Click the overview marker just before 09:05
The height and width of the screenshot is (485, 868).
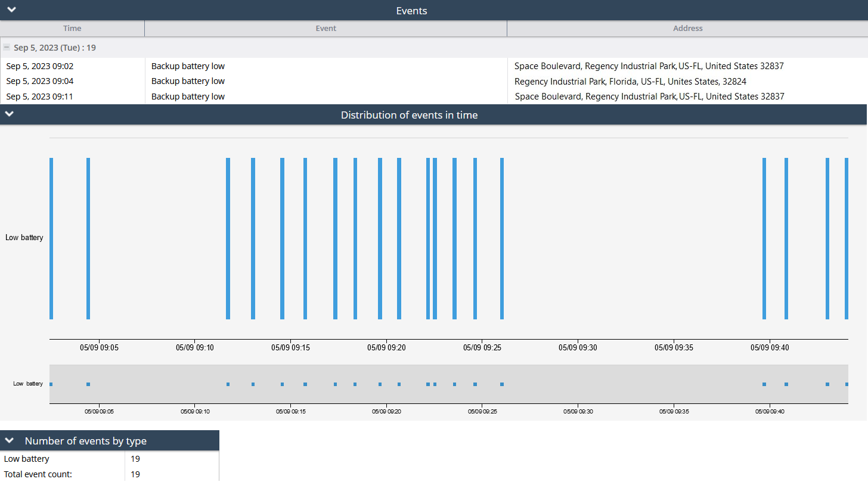tap(88, 384)
